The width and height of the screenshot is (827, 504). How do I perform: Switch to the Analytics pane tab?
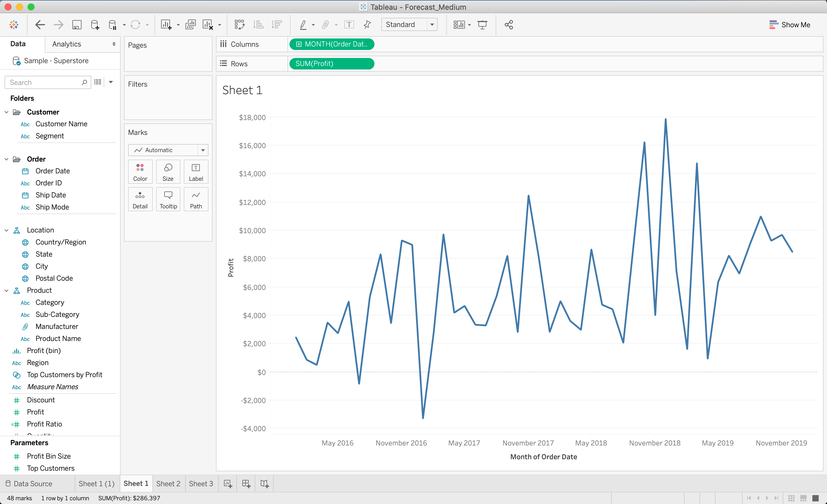[66, 44]
